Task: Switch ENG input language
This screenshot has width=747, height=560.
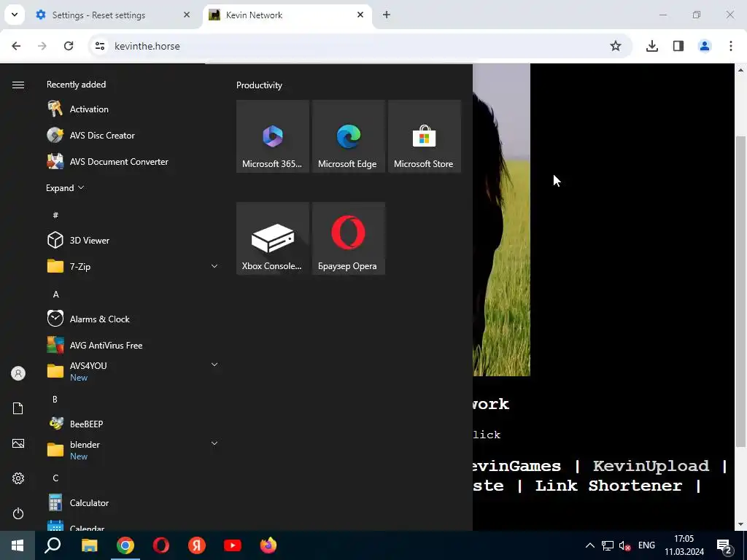Action: tap(646, 545)
